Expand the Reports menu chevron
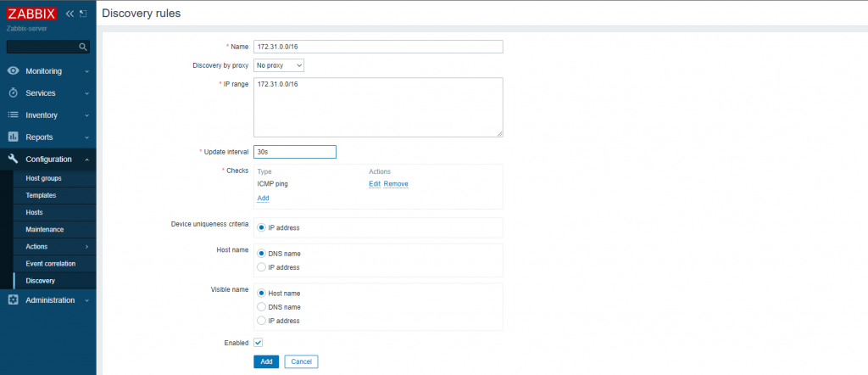 (x=87, y=137)
